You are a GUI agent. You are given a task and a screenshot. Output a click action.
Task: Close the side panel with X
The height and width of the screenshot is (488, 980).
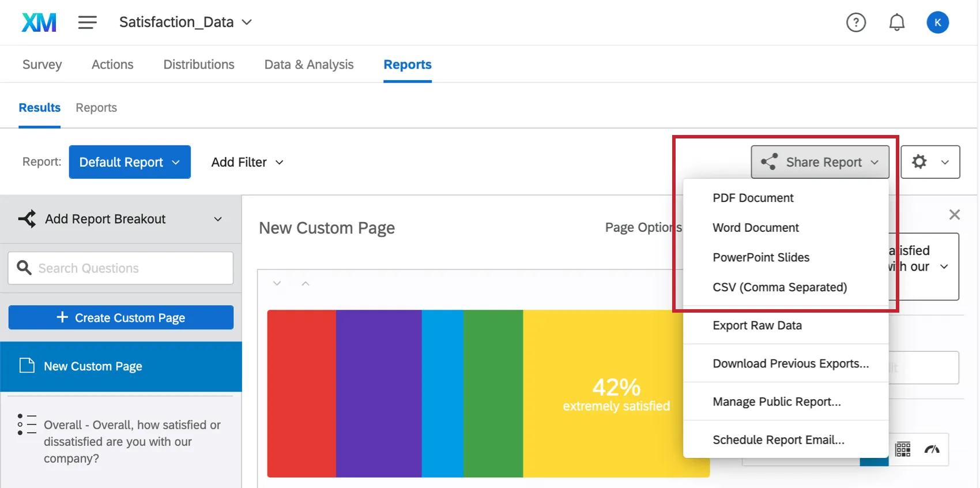pyautogui.click(x=955, y=215)
